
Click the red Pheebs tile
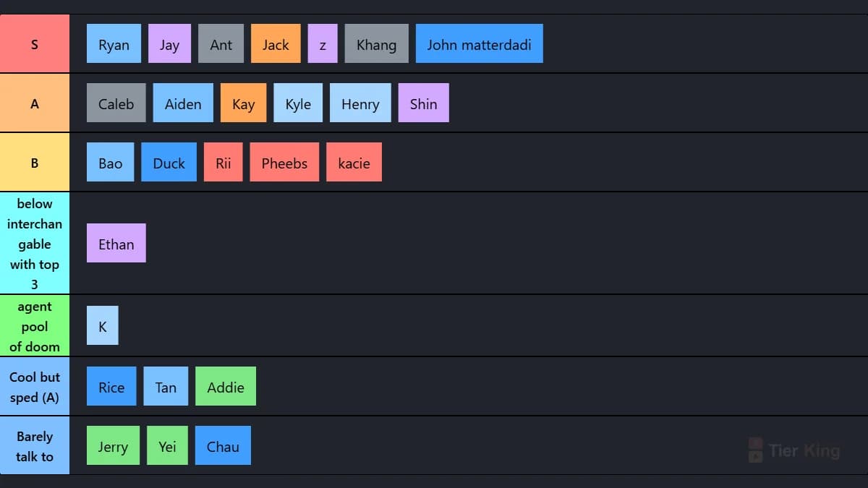coord(284,162)
